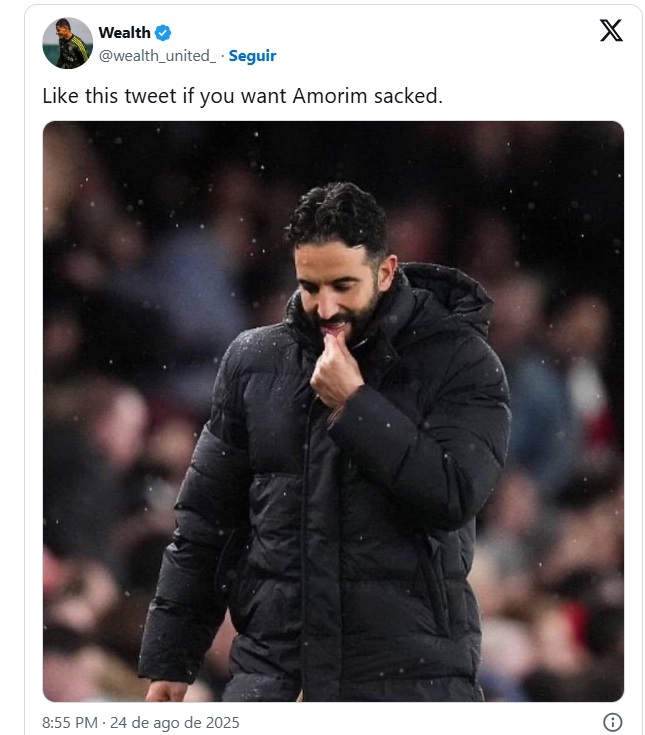Click the hand touching the man's chin
The width and height of the screenshot is (645, 735).
coord(334,375)
